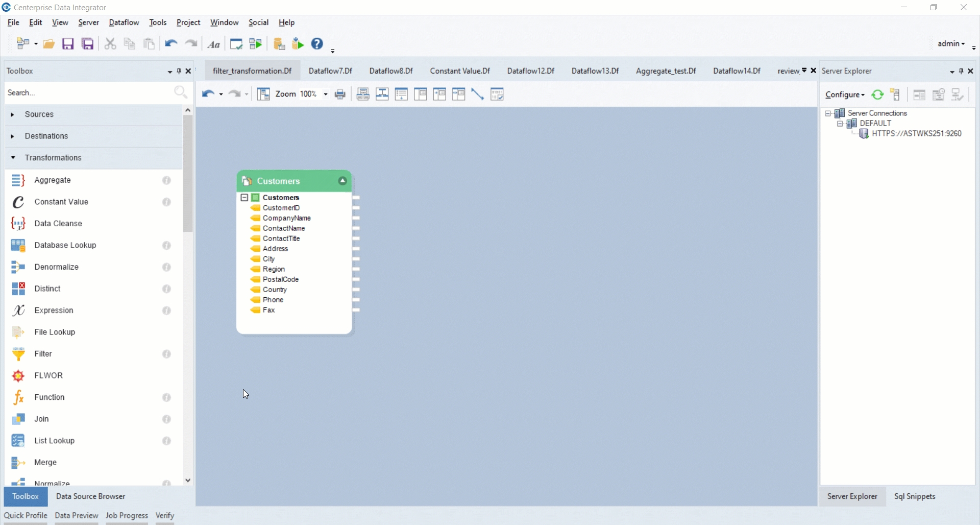This screenshot has height=525, width=980.
Task: Click the refresh icon in Server Explorer
Action: (x=877, y=95)
